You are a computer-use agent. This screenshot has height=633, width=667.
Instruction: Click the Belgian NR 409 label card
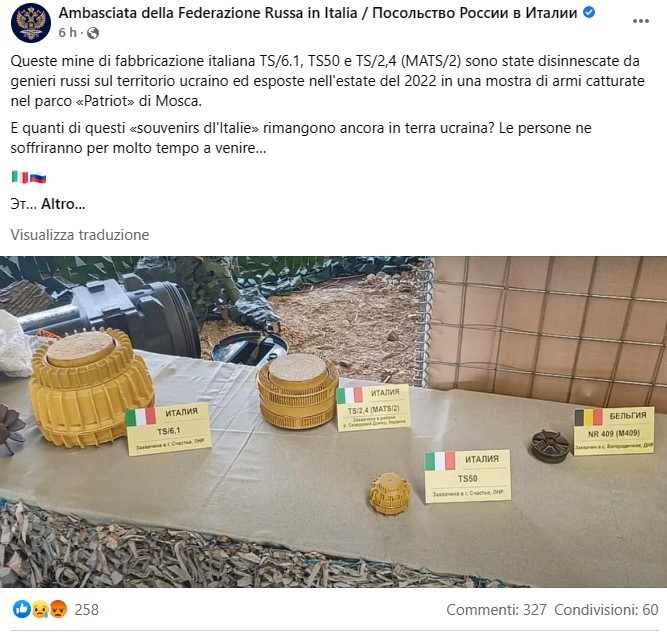point(614,431)
